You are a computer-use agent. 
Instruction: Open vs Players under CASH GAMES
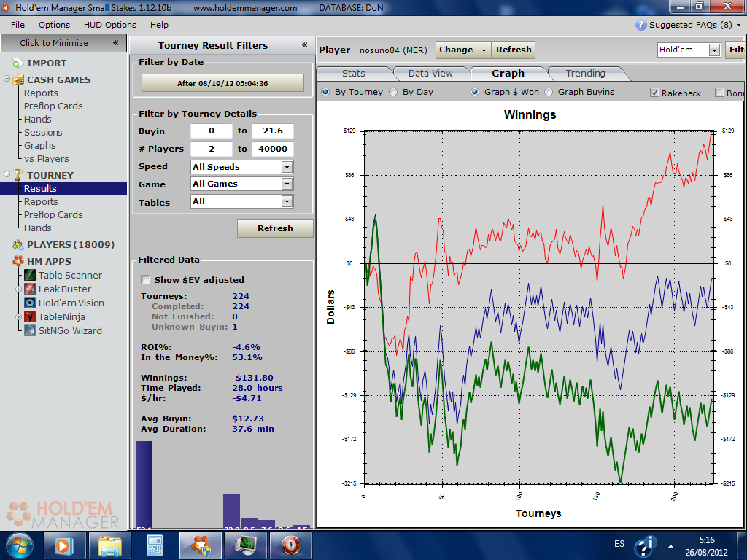(47, 158)
